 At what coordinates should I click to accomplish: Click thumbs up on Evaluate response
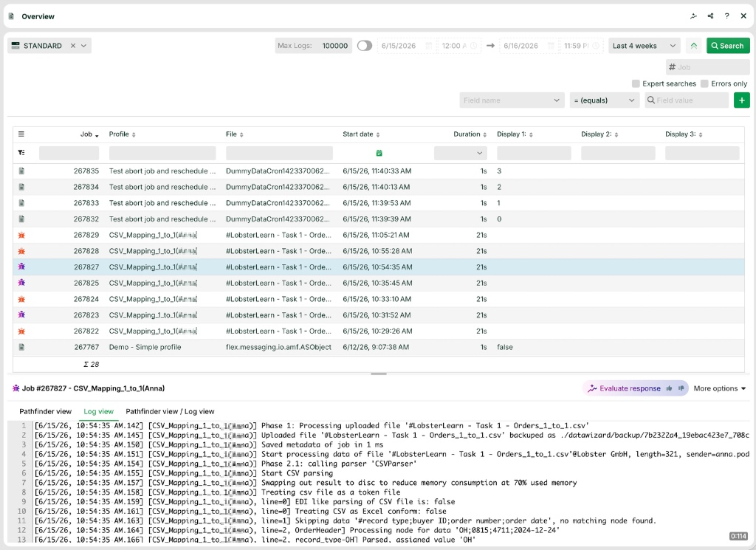pyautogui.click(x=669, y=388)
